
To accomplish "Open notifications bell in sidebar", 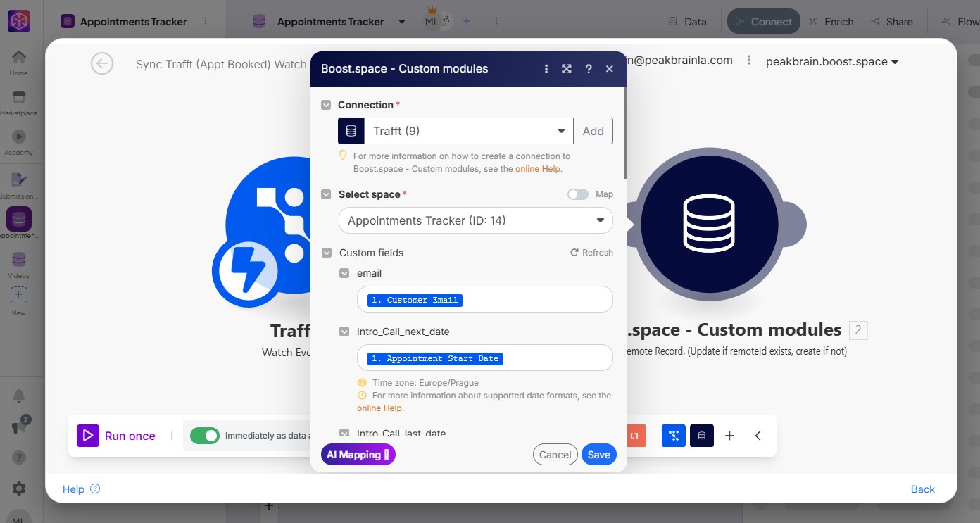I will click(19, 396).
